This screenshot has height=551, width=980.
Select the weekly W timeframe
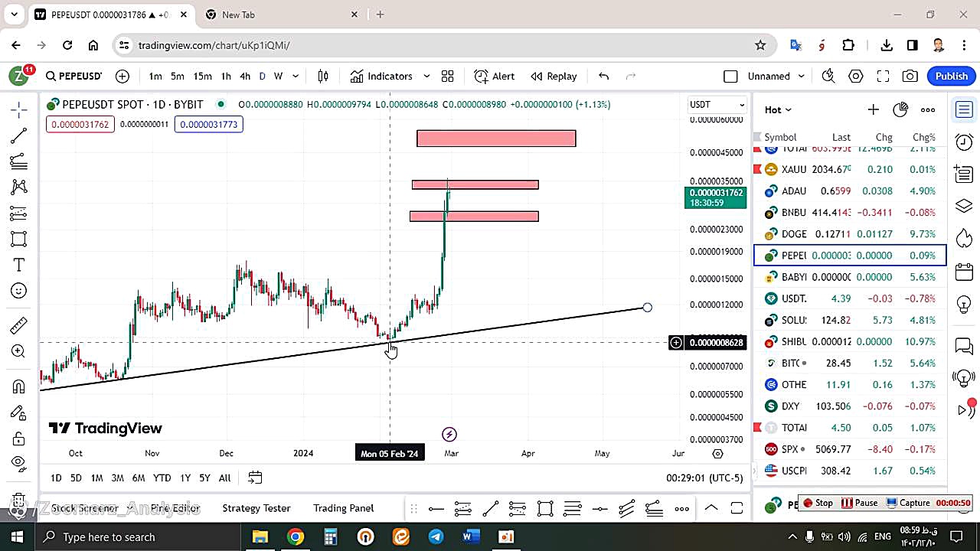pos(278,76)
